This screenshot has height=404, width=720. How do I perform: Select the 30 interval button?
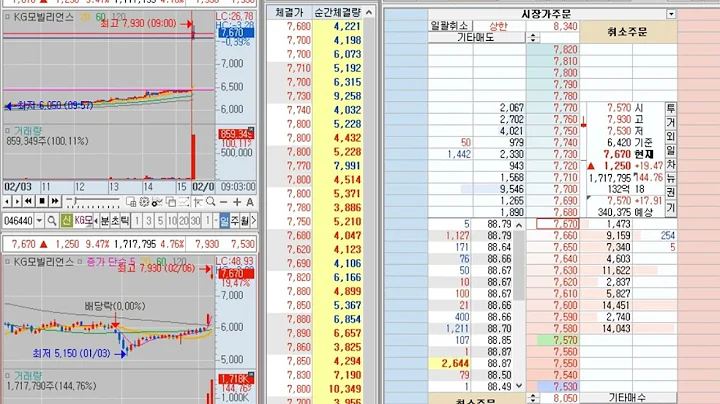tap(195, 221)
